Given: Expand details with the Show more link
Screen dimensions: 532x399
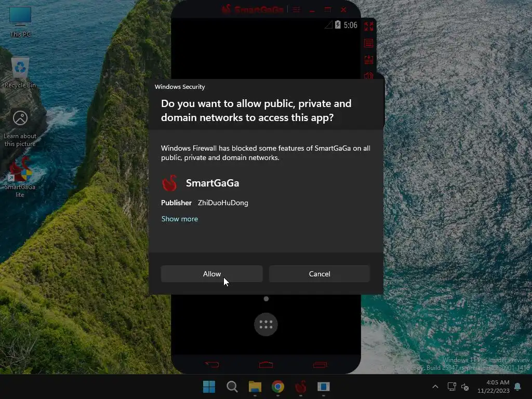Looking at the screenshot, I should coord(179,219).
